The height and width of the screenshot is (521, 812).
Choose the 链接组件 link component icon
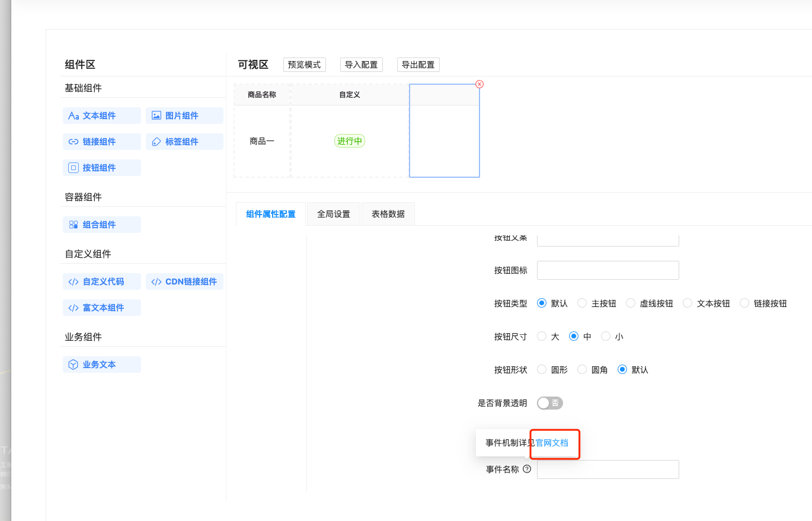(x=73, y=142)
